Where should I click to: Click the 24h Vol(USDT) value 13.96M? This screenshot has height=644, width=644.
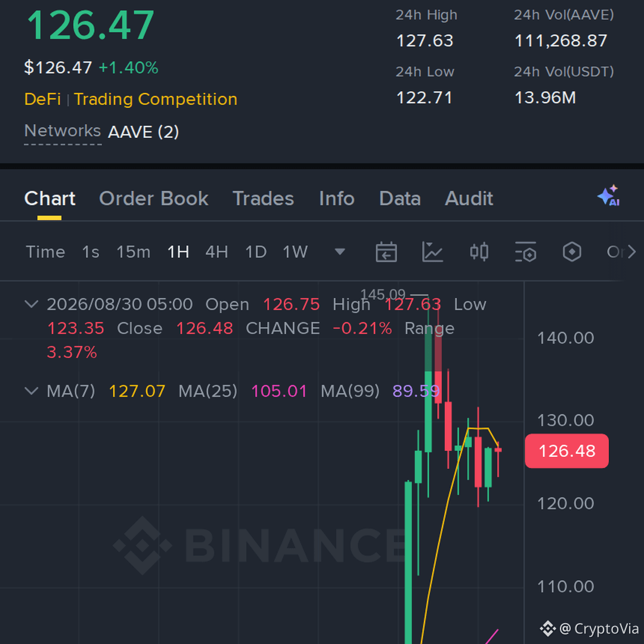(545, 98)
